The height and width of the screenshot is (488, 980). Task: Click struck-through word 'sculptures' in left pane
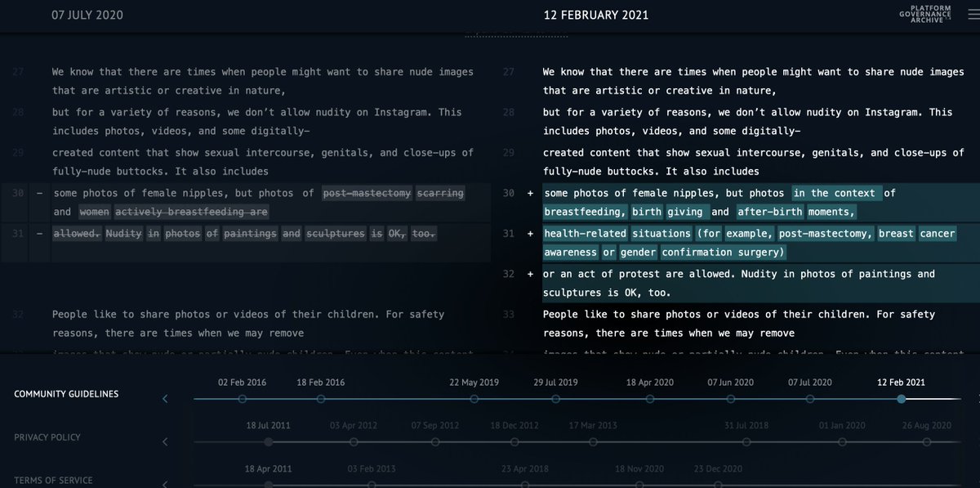[336, 234]
